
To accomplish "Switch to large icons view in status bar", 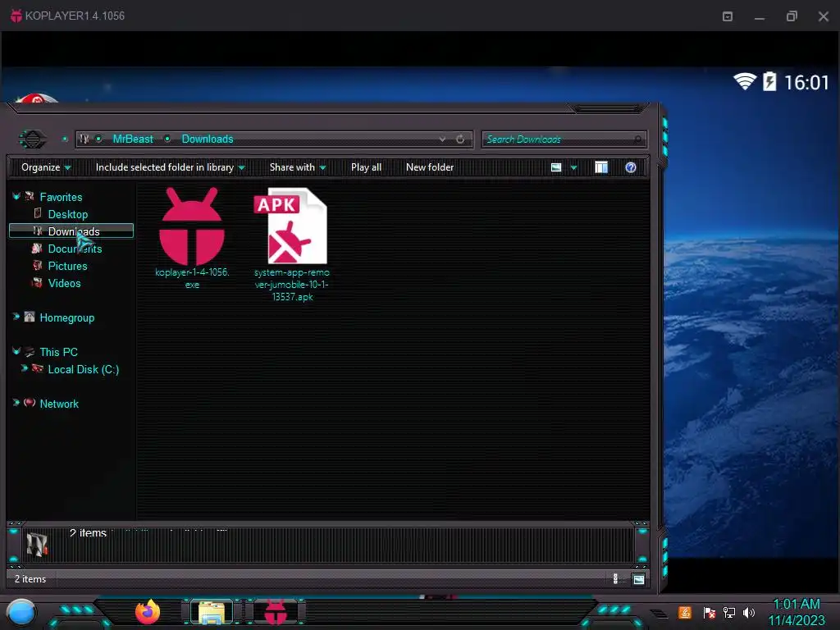I will 638,578.
